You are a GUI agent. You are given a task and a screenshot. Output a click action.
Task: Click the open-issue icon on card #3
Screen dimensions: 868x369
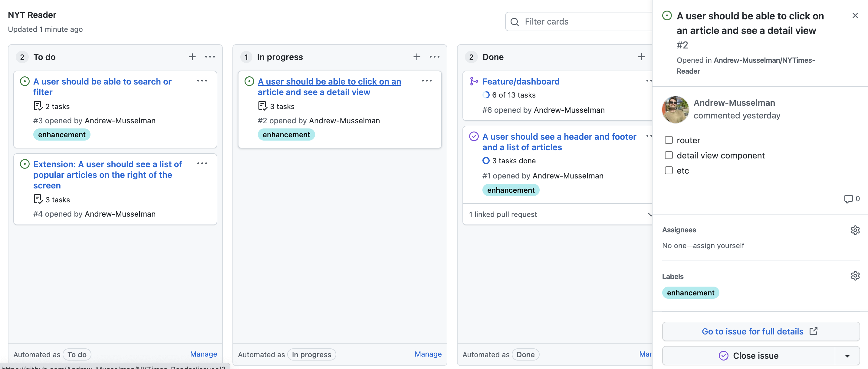24,81
